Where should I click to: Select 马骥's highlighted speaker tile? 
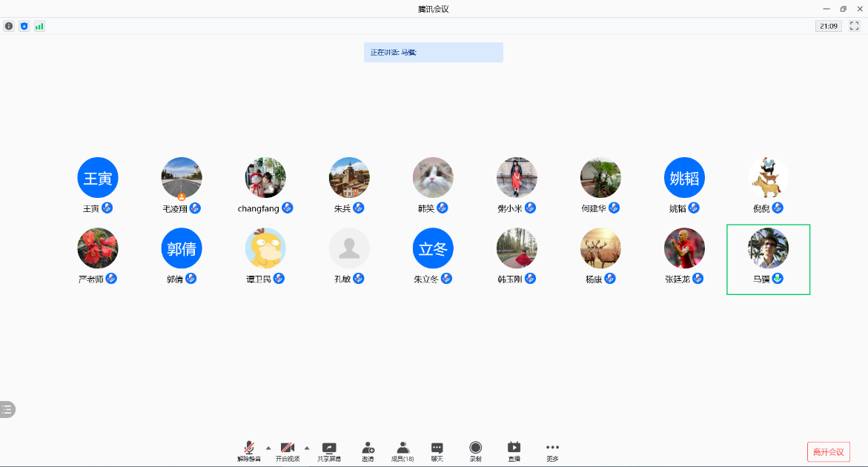[x=768, y=259]
